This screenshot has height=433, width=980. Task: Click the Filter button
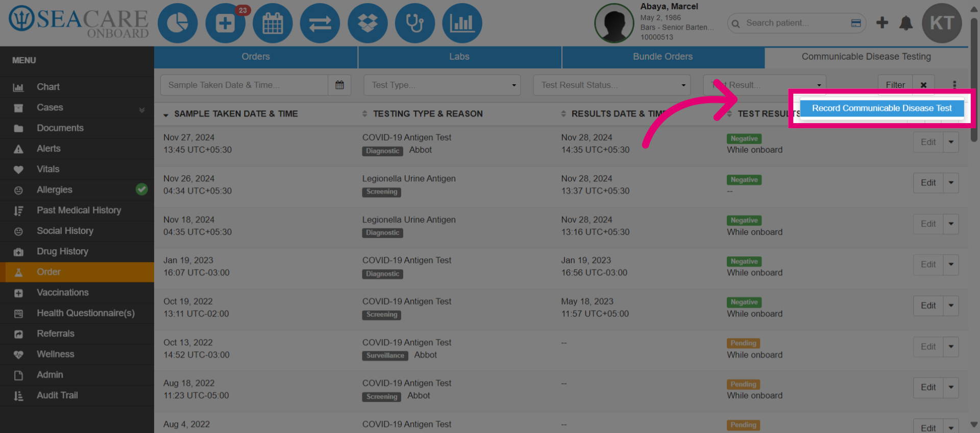[x=895, y=85]
